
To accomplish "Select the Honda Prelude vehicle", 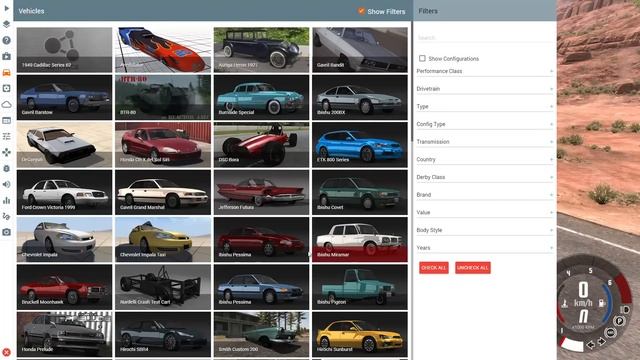I will click(64, 334).
